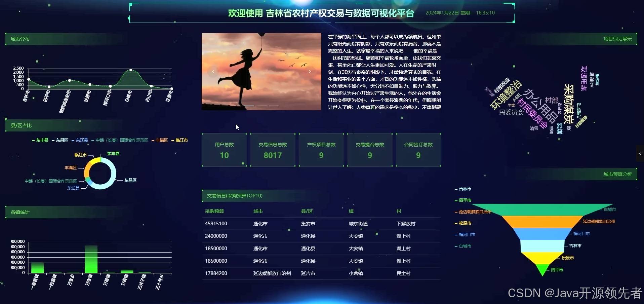This screenshot has height=304, width=644.
Task: Click the 辽源市 data point on line chart
Action: pos(172,88)
